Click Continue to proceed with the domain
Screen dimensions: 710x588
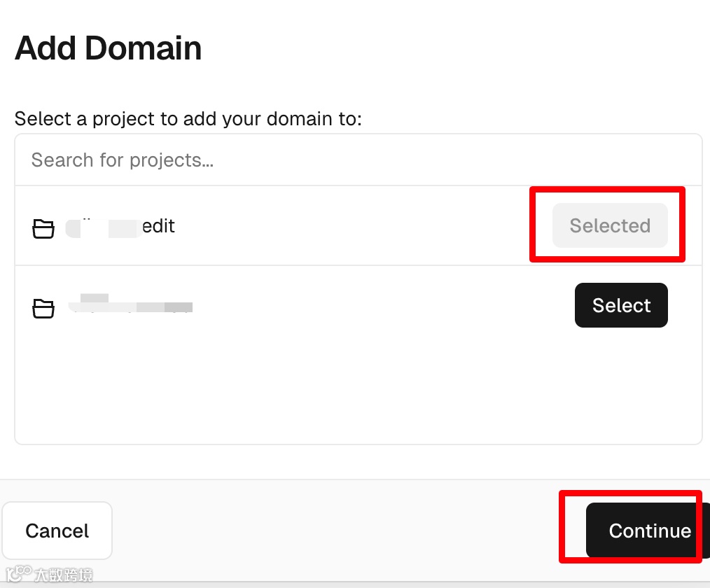pyautogui.click(x=647, y=531)
